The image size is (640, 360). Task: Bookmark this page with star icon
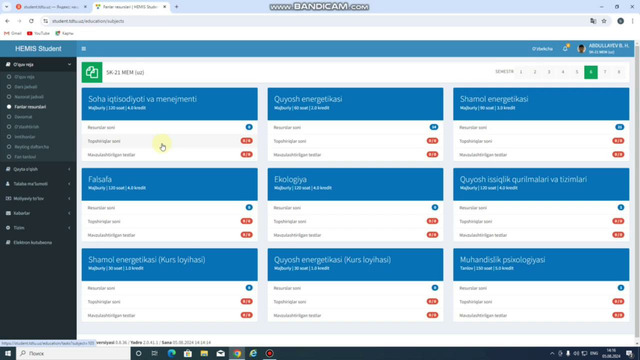point(604,21)
